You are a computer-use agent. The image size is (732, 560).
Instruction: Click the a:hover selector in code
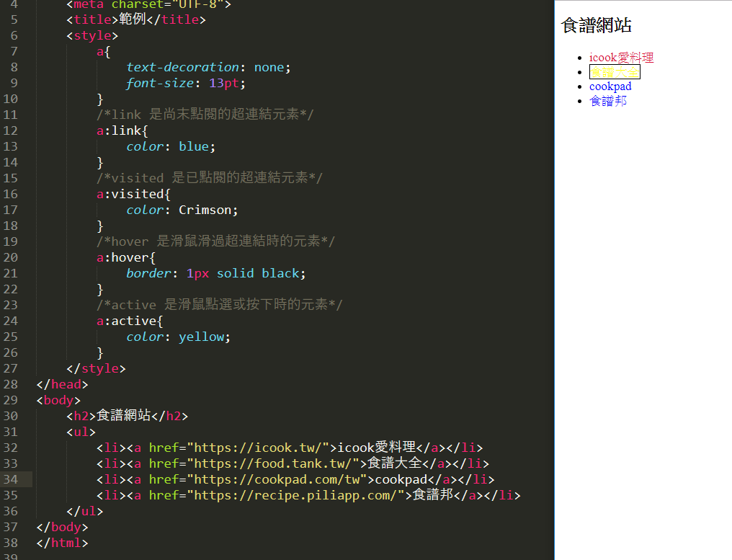[x=126, y=257]
